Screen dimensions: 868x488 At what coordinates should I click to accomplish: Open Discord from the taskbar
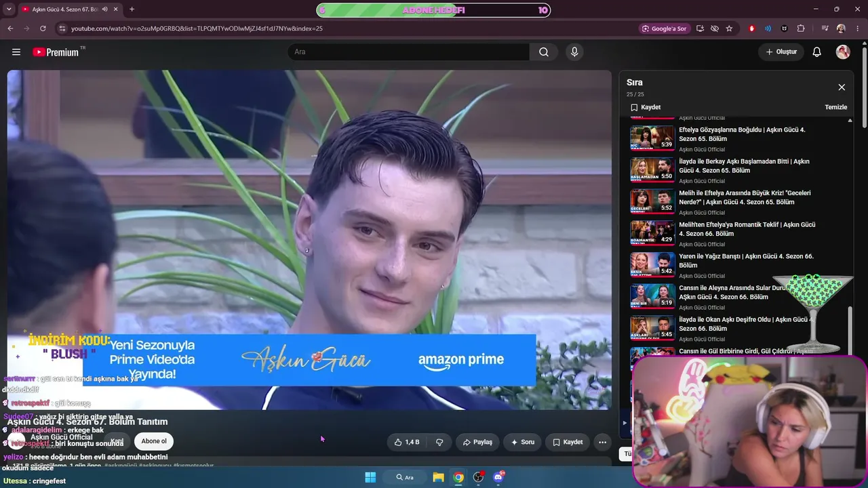coord(499,477)
